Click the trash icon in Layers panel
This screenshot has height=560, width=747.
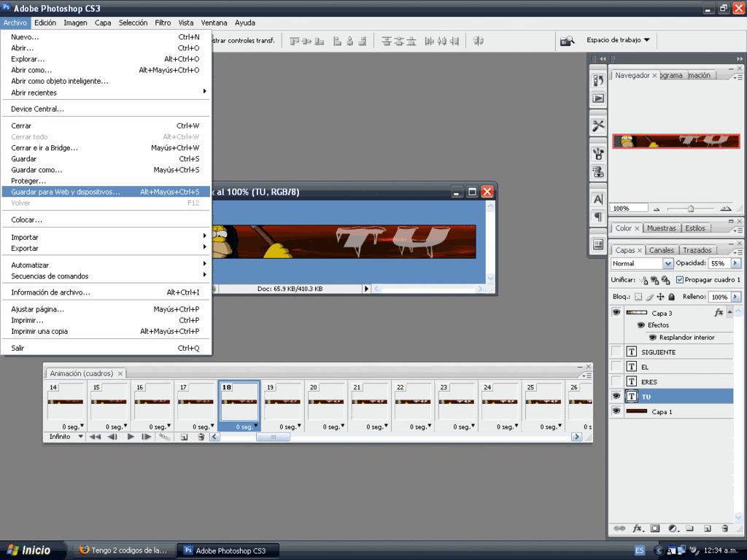click(724, 528)
